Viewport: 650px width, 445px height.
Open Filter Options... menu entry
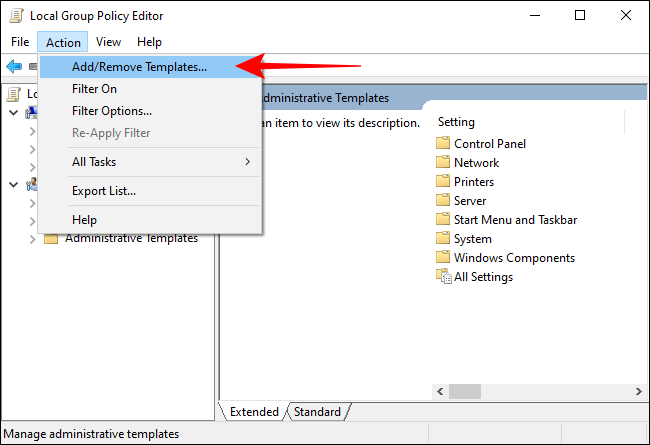[151, 111]
